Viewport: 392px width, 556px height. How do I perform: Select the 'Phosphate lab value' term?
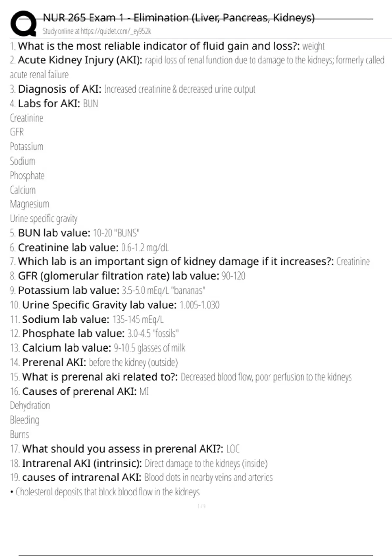pos(73,334)
